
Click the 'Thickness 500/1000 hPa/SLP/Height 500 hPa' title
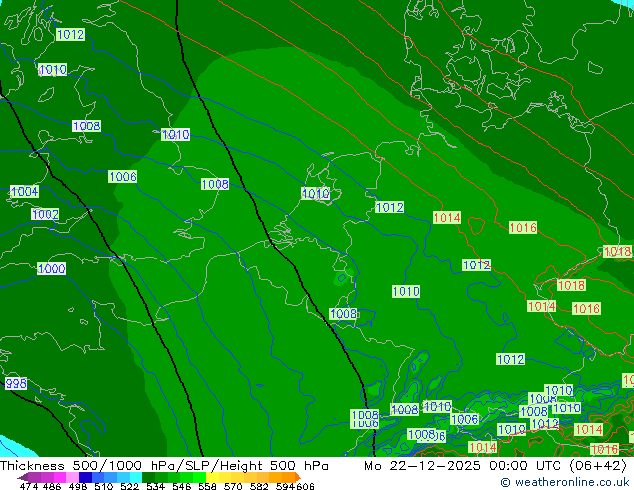164,466
